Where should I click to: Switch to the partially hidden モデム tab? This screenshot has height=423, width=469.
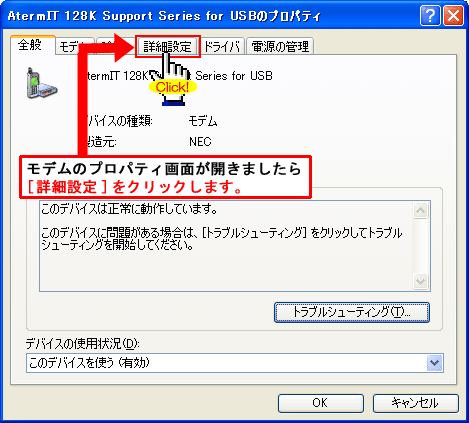pyautogui.click(x=68, y=47)
